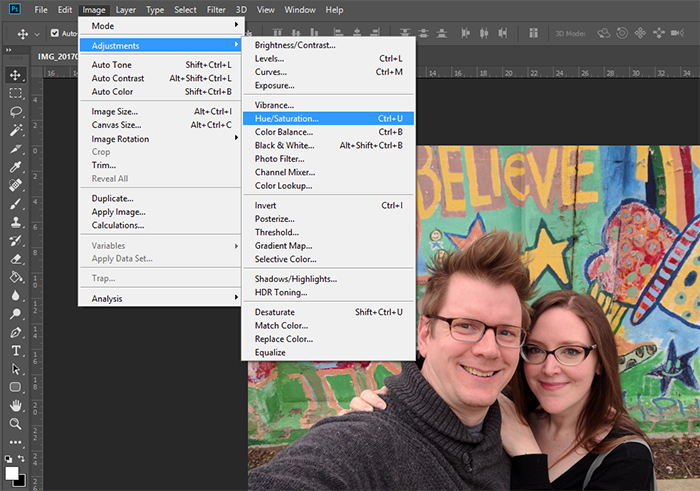Open the Layer menu
This screenshot has height=491, width=700.
[125, 10]
